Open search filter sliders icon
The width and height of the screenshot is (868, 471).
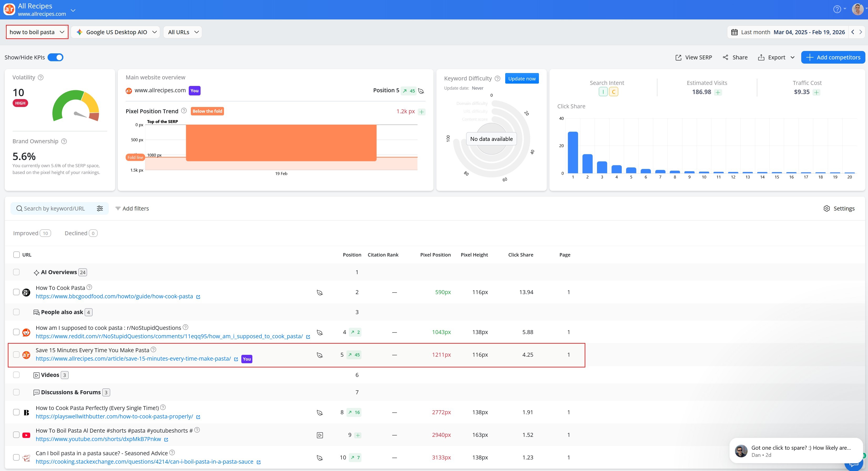coord(100,208)
